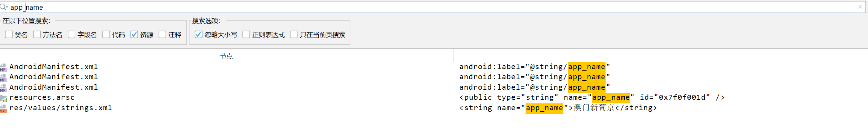Click the resources.arsc file icon
Image resolution: width=868 pixels, height=134 pixels.
point(4,98)
